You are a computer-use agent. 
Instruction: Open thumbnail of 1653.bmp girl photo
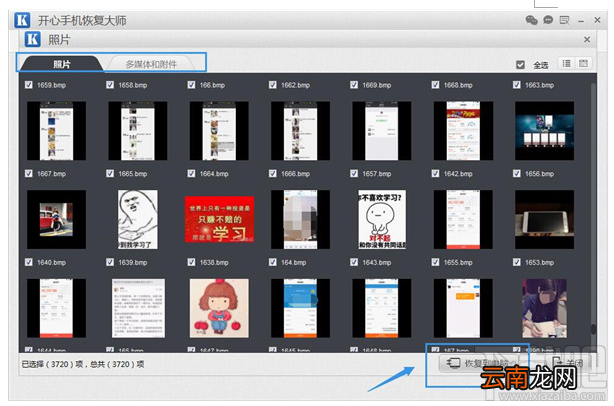click(544, 308)
